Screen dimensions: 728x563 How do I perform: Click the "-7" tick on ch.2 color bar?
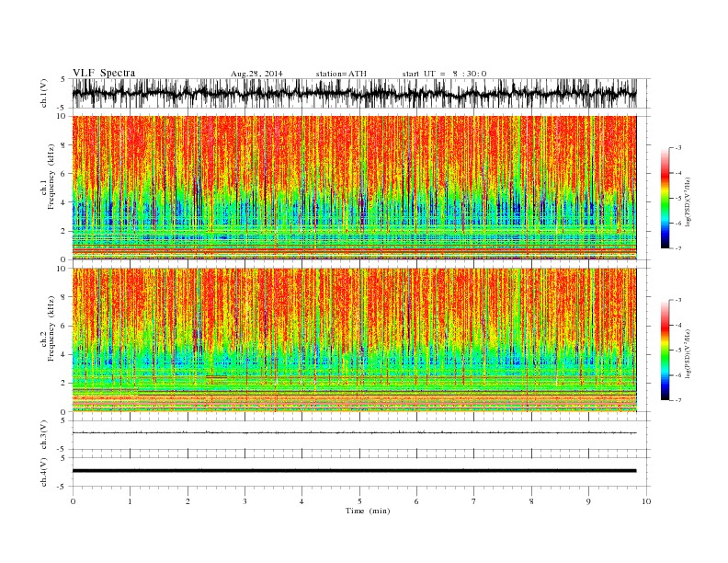677,400
